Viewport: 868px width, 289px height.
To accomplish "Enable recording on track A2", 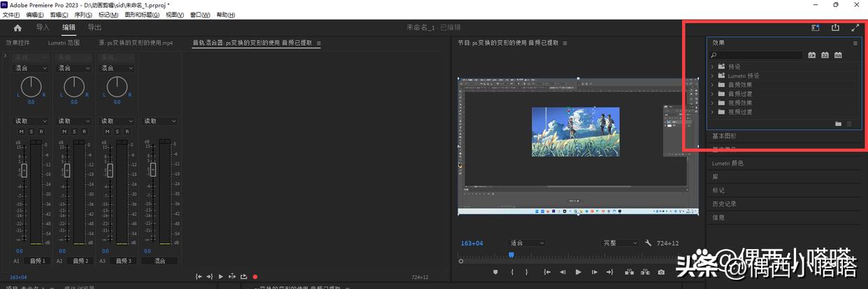I will (83, 132).
